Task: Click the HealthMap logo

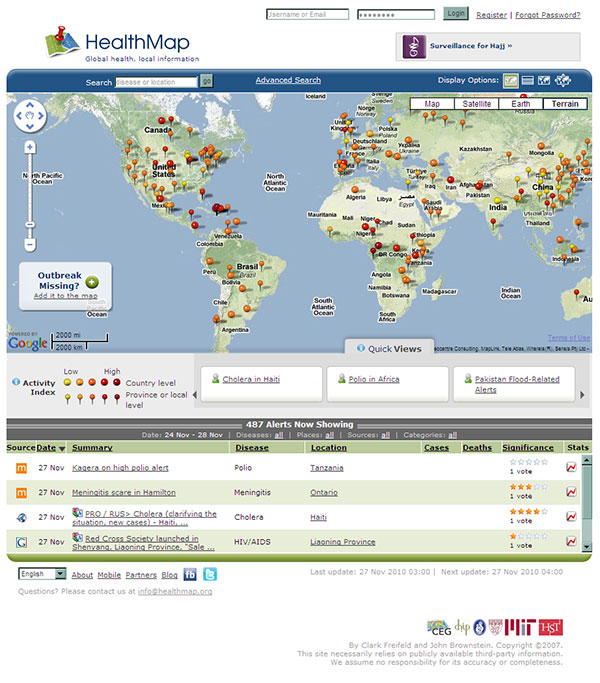Action: coord(122,44)
